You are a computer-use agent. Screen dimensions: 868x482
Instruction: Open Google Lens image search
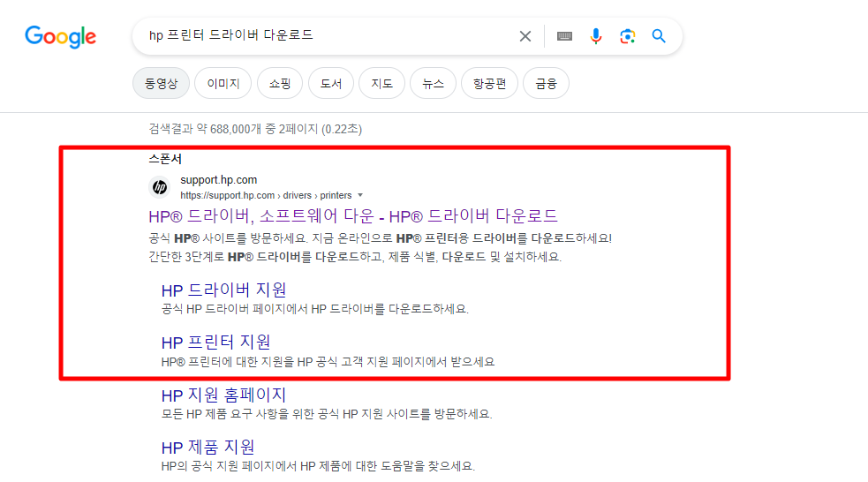coord(627,36)
